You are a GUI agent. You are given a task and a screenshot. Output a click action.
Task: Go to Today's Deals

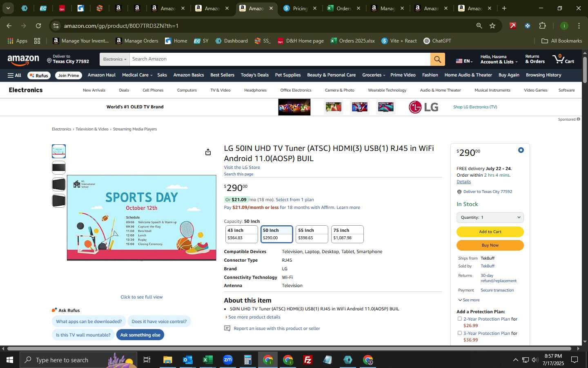click(x=255, y=75)
